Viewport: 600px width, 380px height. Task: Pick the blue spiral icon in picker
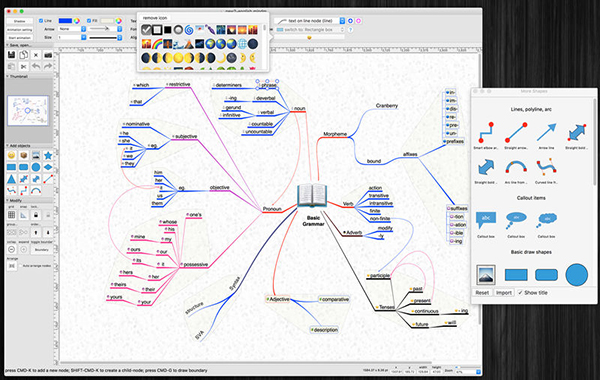click(189, 29)
